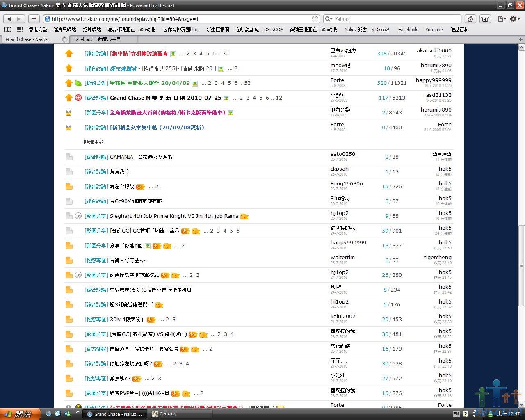Open the YouTube bookmark
This screenshot has height=420, width=525.
click(x=434, y=30)
